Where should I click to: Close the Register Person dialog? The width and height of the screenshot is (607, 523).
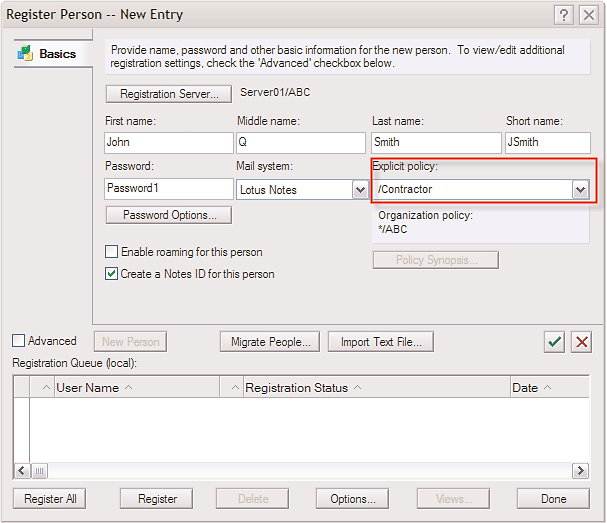[x=589, y=15]
